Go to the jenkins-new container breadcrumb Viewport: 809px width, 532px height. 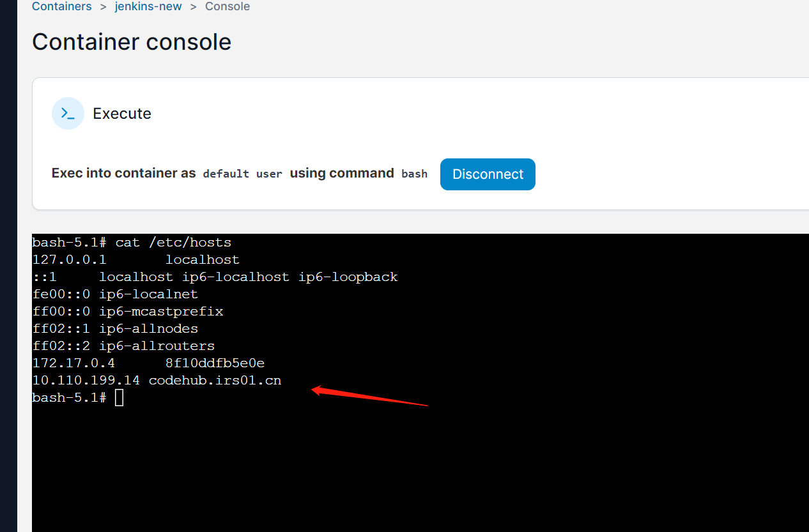tap(148, 6)
